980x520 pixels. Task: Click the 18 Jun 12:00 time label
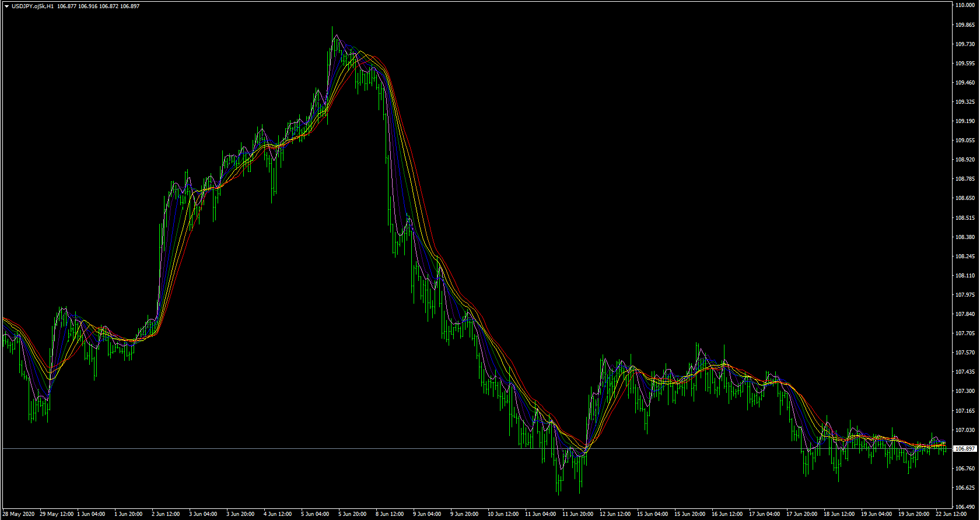coord(838,514)
